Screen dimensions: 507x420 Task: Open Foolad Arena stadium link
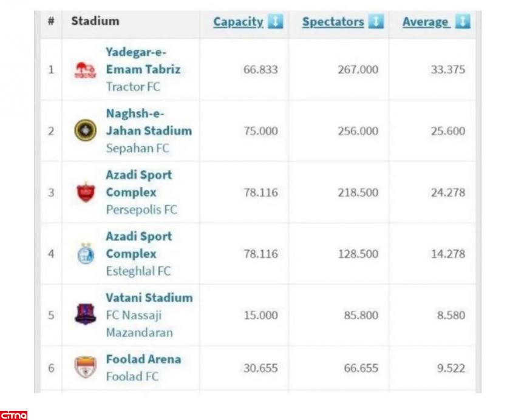(x=143, y=359)
